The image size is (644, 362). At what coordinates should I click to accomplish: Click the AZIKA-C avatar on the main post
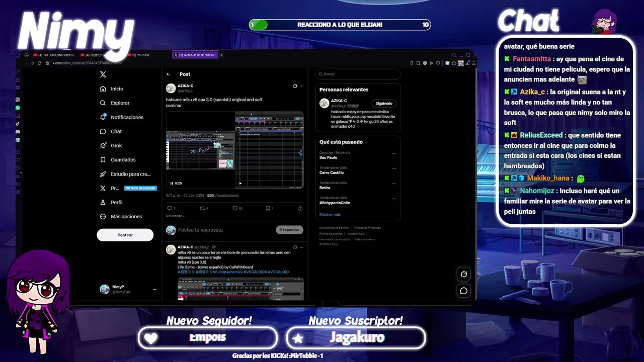pos(171,88)
